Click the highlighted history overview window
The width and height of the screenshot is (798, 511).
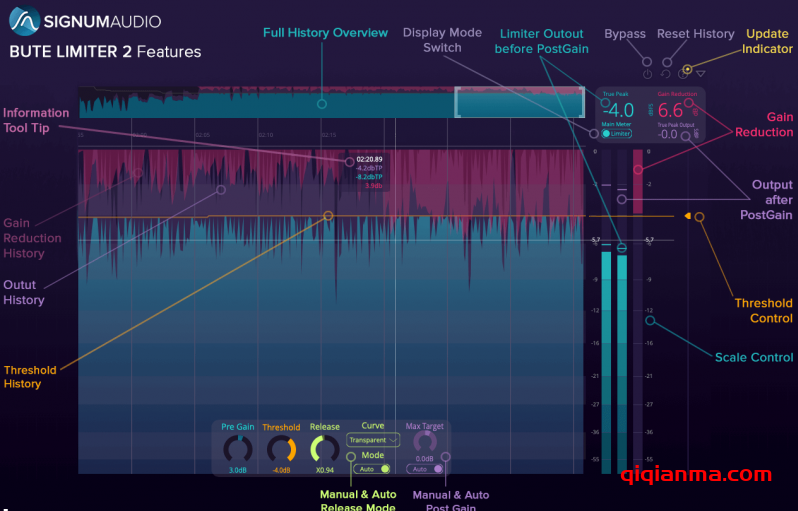[x=519, y=103]
